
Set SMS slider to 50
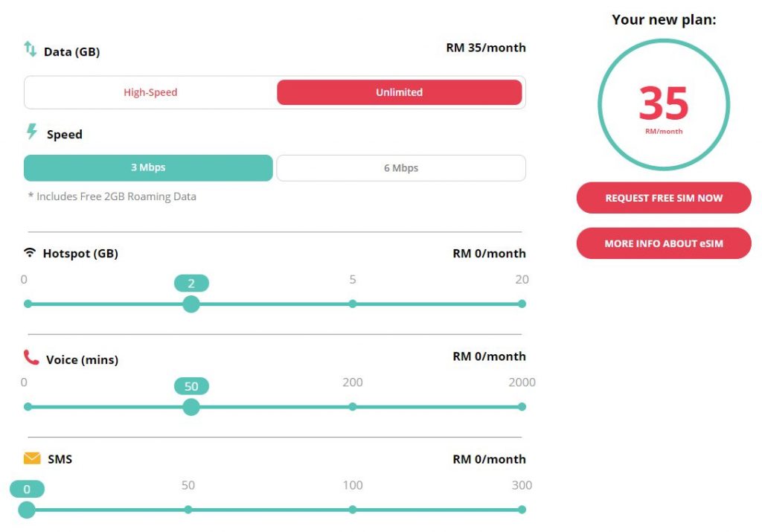(188, 510)
